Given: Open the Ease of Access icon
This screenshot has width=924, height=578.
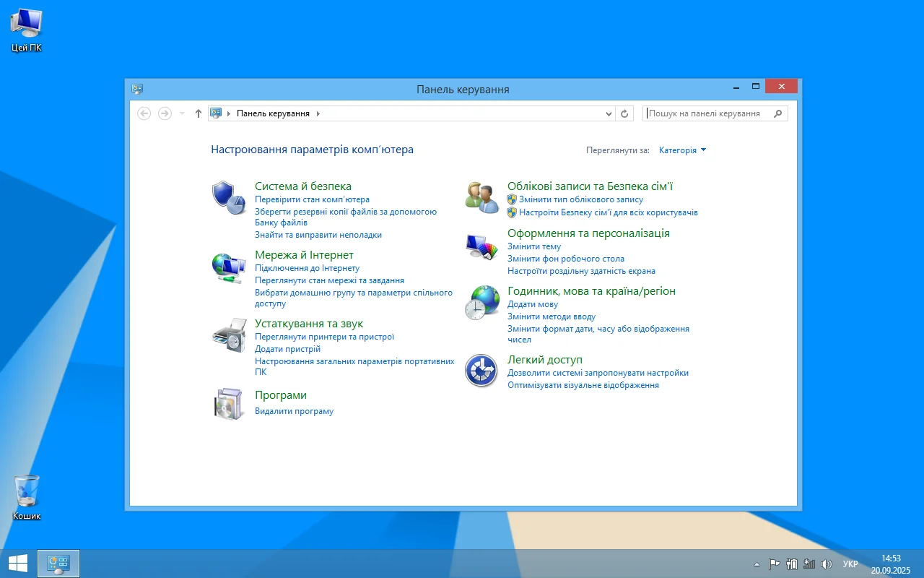Looking at the screenshot, I should pos(481,371).
